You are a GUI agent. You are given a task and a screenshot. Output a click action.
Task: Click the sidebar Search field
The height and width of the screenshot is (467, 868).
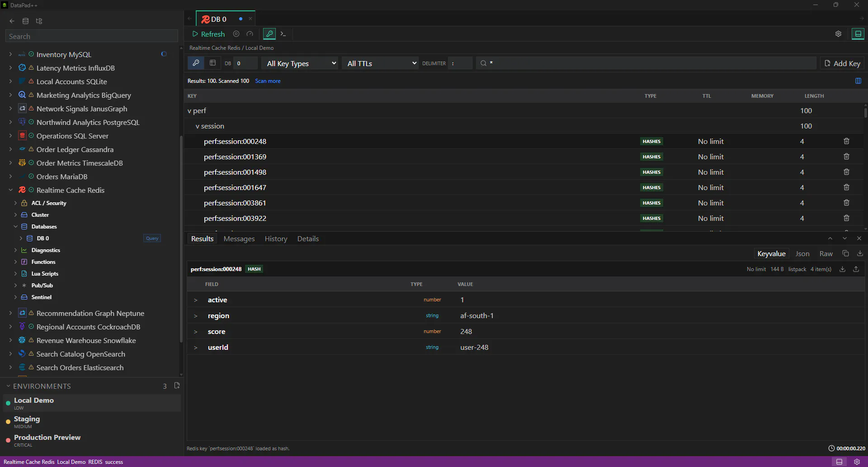pyautogui.click(x=92, y=36)
